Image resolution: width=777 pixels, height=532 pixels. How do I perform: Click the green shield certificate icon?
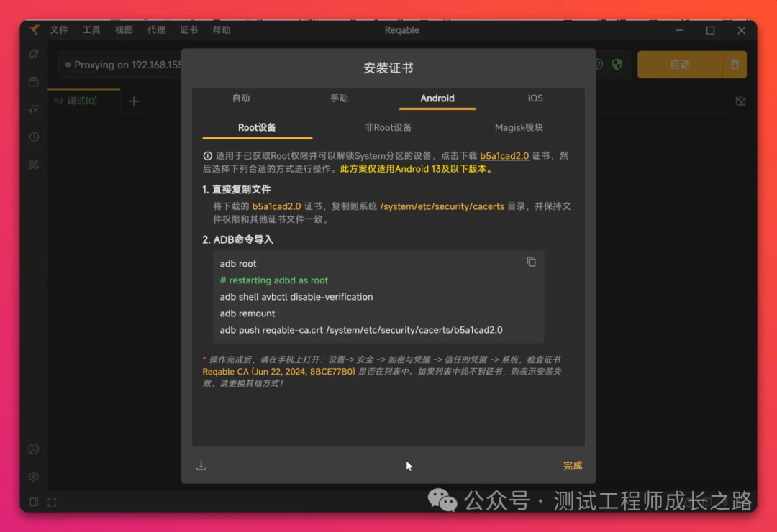617,65
